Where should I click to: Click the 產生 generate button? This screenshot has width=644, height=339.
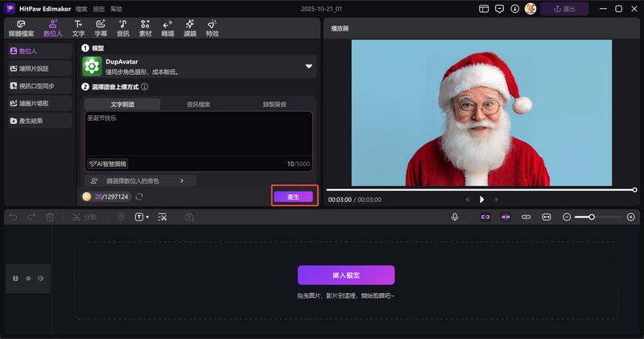pyautogui.click(x=293, y=196)
